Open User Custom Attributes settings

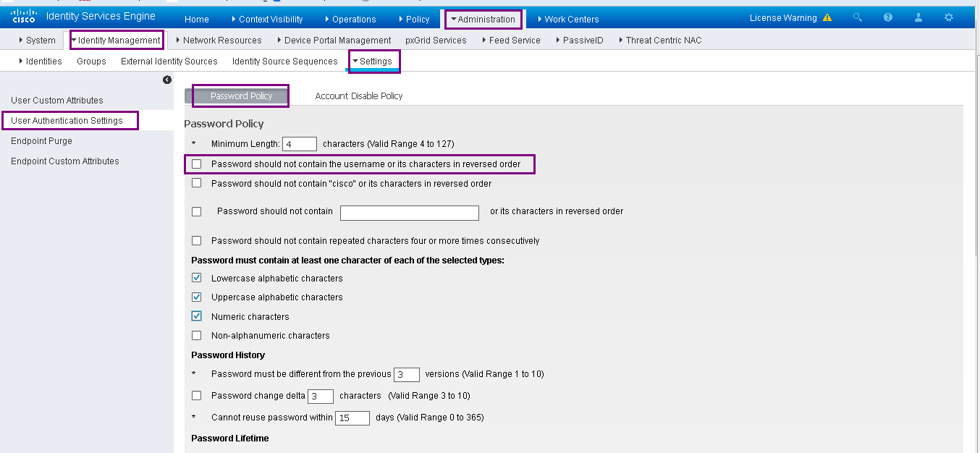(x=56, y=100)
